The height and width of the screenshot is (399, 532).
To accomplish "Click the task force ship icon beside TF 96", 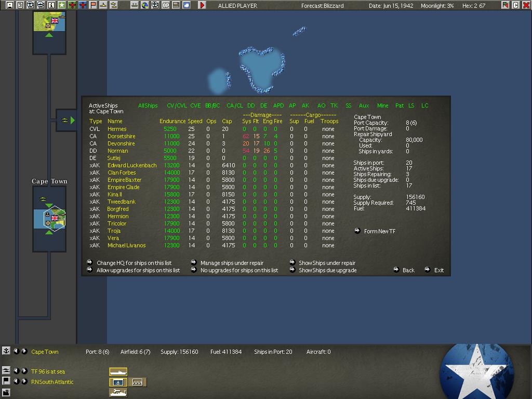I will click(6, 370).
